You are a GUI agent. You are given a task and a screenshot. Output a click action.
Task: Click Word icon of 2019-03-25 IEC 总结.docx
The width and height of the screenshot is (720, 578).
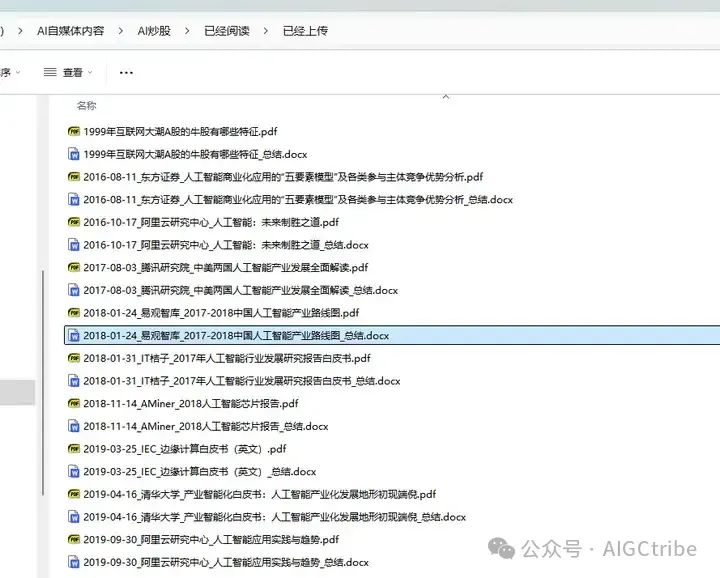(x=74, y=471)
